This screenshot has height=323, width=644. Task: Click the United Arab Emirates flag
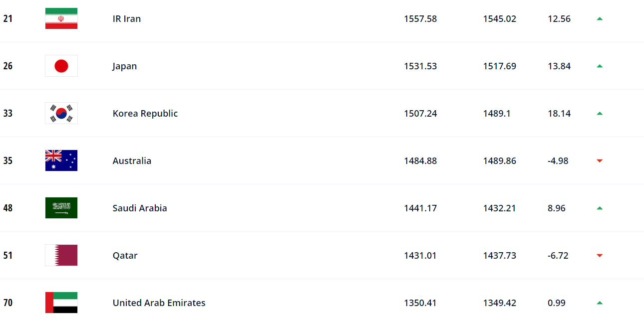pos(61,303)
